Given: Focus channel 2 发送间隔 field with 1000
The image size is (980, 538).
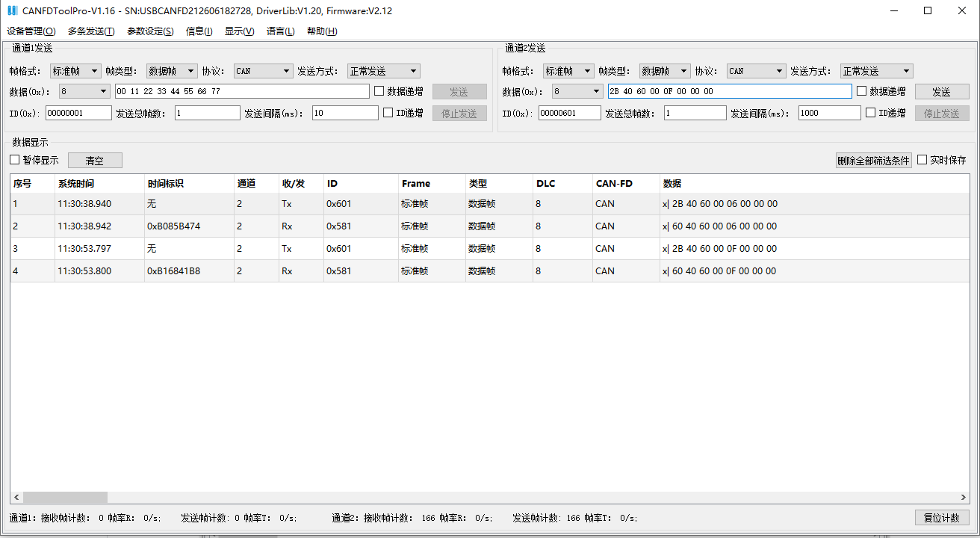Looking at the screenshot, I should coord(829,113).
